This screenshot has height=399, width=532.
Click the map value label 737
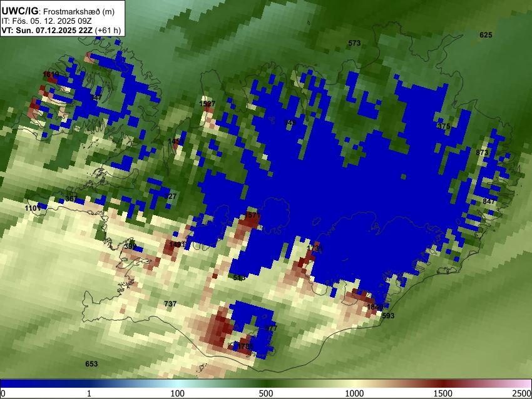170,304
